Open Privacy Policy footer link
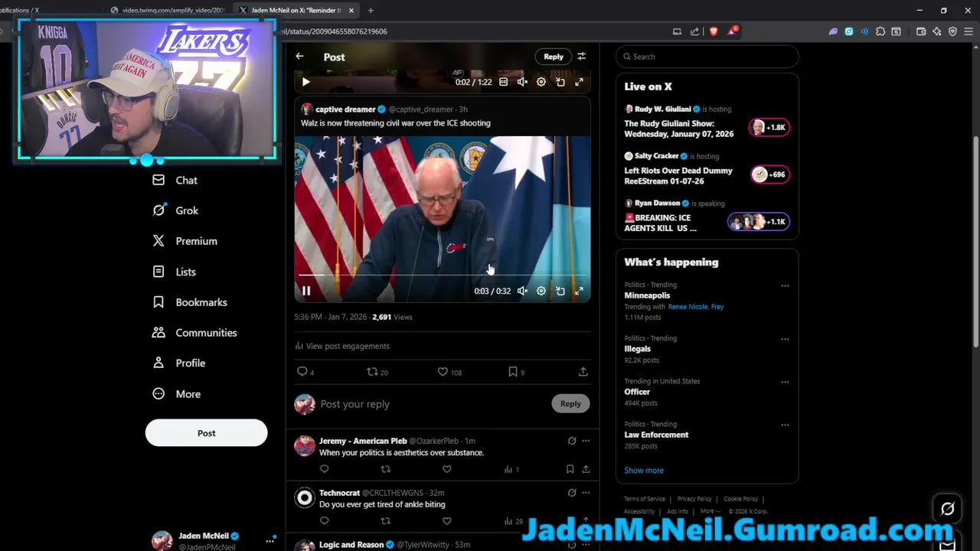The width and height of the screenshot is (980, 551). tap(694, 499)
